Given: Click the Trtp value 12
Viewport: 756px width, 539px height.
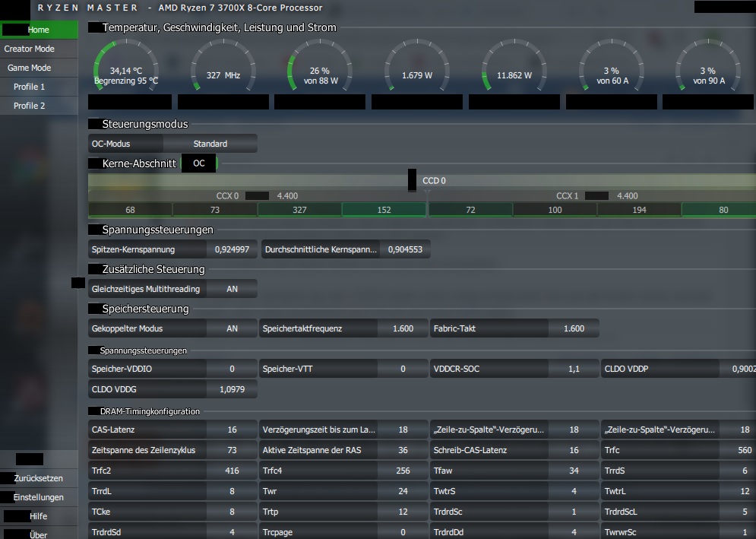Looking at the screenshot, I should [x=403, y=512].
